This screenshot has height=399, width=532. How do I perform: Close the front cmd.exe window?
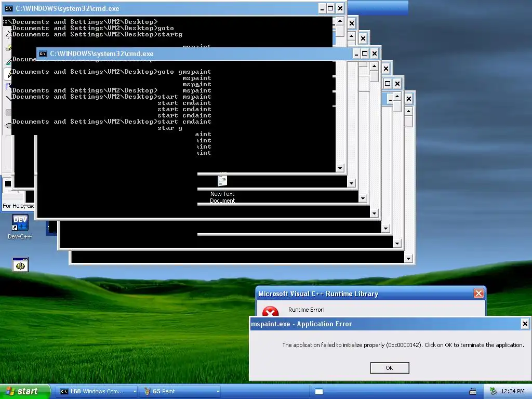click(374, 54)
